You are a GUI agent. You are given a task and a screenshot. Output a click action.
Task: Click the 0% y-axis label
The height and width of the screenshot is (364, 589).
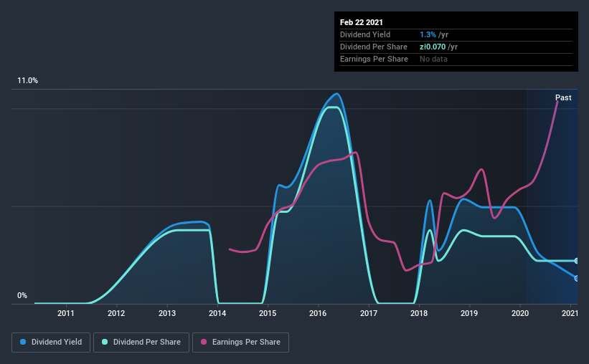[22, 296]
